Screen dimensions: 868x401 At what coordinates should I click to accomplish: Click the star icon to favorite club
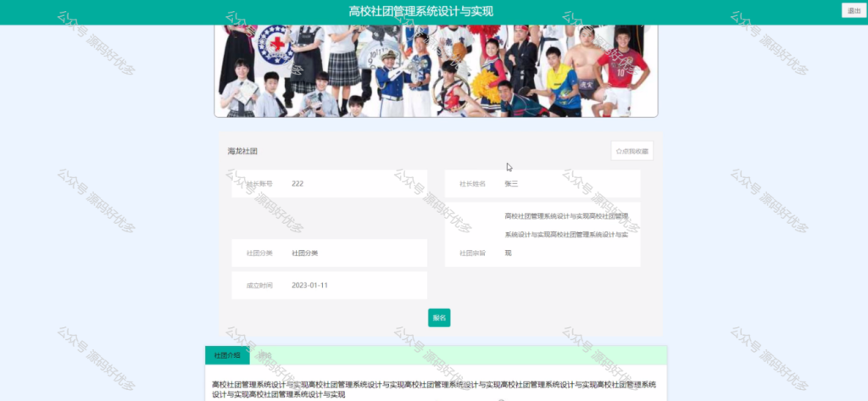[619, 151]
